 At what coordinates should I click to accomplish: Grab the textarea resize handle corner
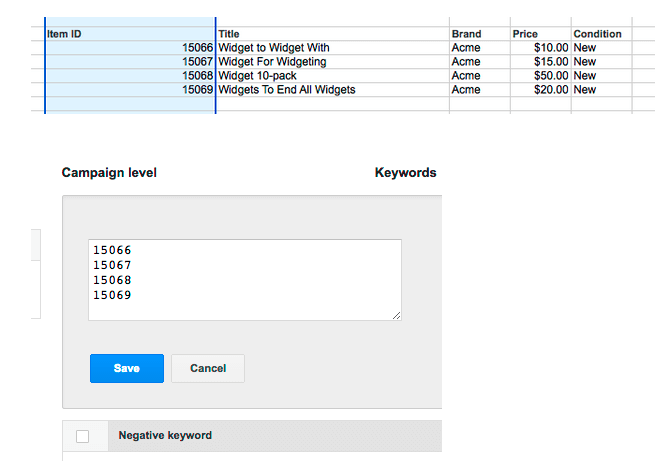[396, 315]
